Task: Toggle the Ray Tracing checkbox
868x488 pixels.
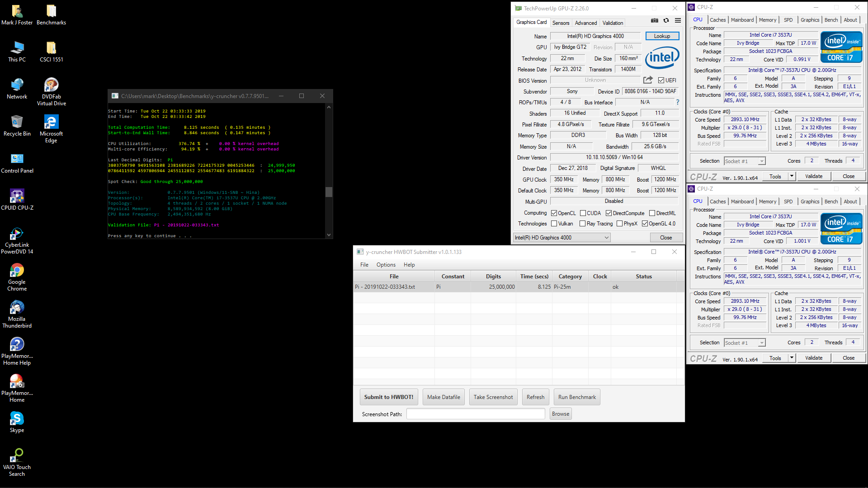Action: coord(583,224)
